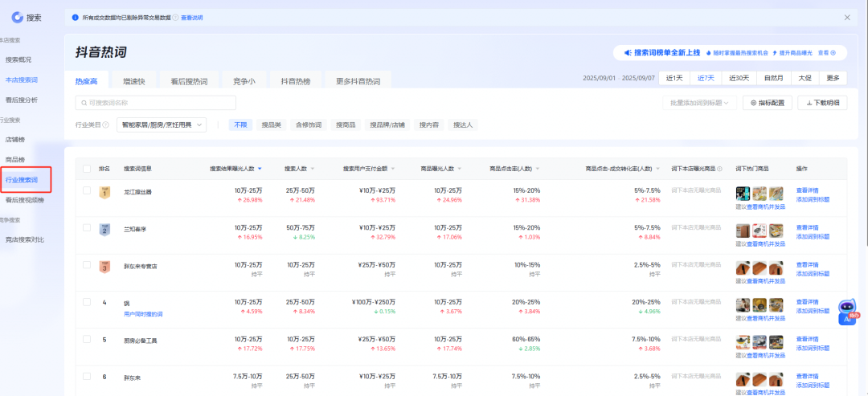Select the 近30天 date range button
This screenshot has width=868, height=396.
tap(739, 79)
